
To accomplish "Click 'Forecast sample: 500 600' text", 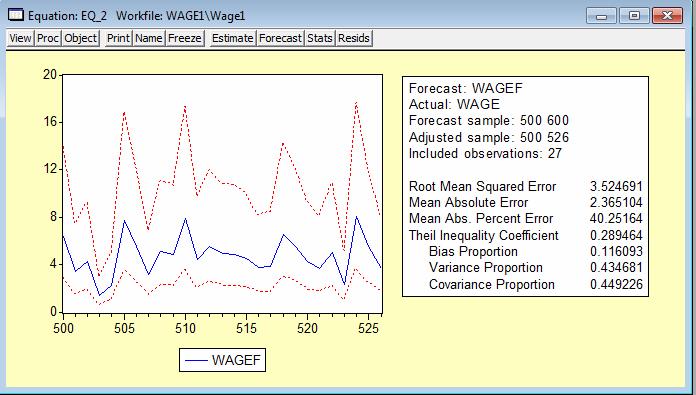I will pyautogui.click(x=489, y=121).
